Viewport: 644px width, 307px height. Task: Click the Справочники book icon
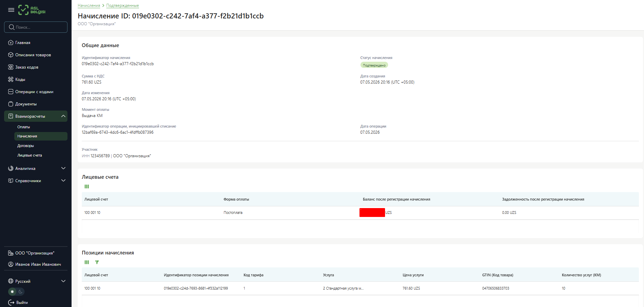pos(11,181)
